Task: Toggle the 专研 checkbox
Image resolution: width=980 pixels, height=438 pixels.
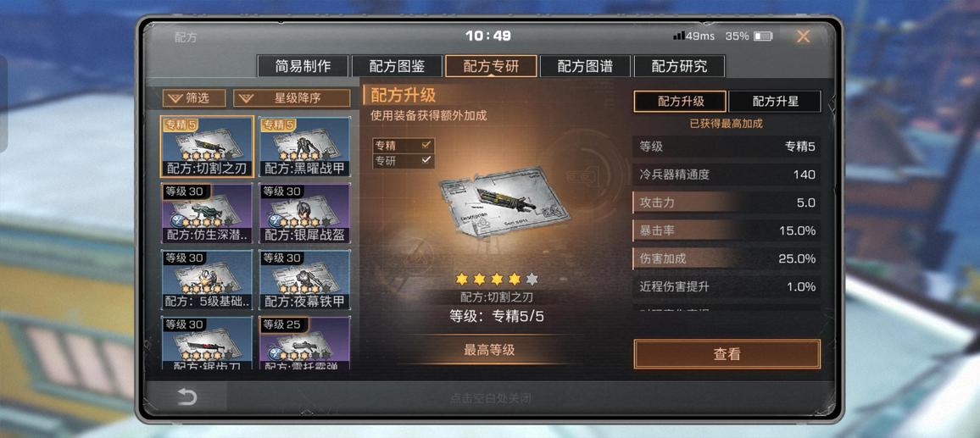Action: [x=426, y=161]
